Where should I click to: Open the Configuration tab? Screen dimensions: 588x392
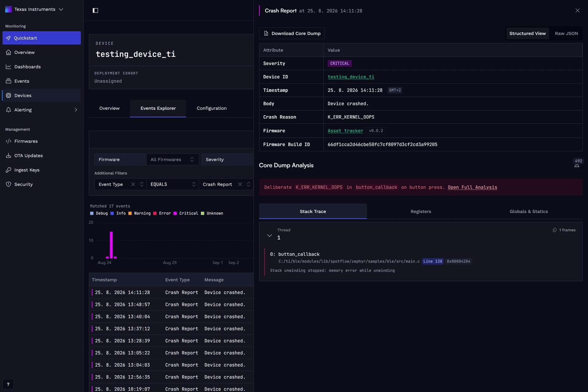tap(212, 108)
